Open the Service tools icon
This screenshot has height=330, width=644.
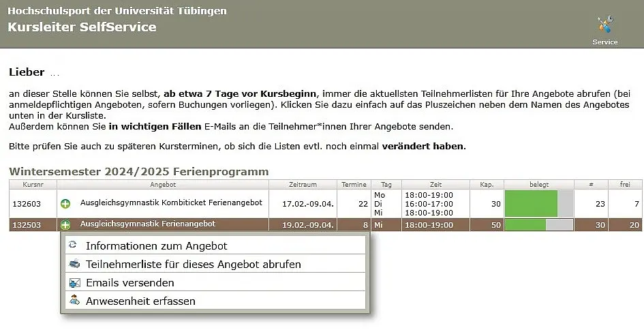(604, 25)
